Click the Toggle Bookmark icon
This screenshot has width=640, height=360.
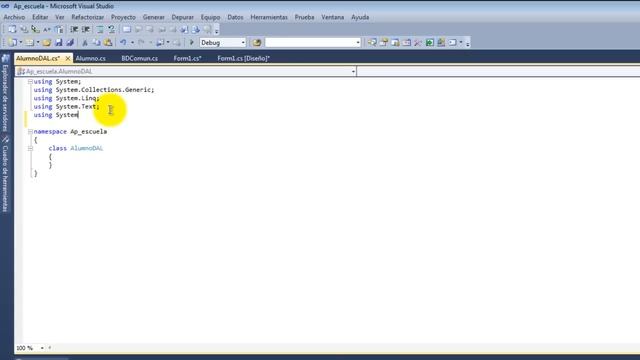click(127, 29)
